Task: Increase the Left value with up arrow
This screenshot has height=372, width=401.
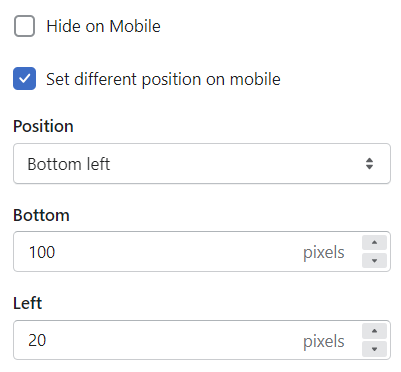Action: click(374, 331)
